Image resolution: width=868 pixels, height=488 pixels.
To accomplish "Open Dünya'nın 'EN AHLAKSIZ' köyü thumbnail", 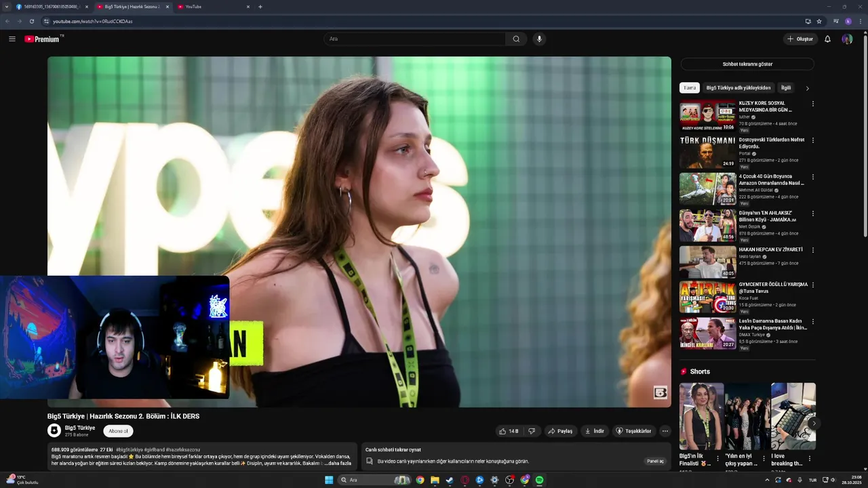I will click(x=708, y=225).
